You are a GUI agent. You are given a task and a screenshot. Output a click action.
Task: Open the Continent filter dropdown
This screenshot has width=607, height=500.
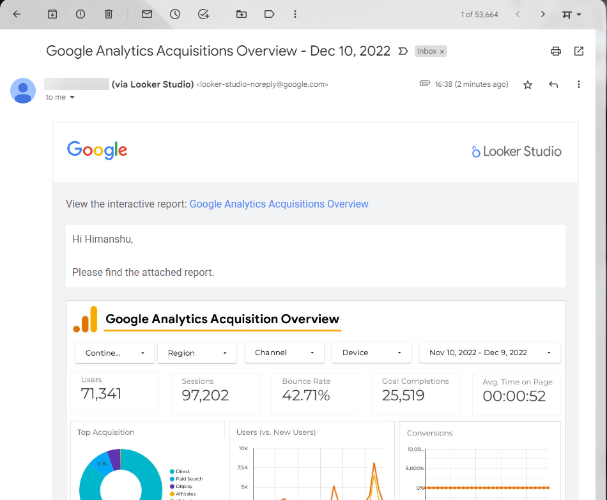pyautogui.click(x=115, y=353)
